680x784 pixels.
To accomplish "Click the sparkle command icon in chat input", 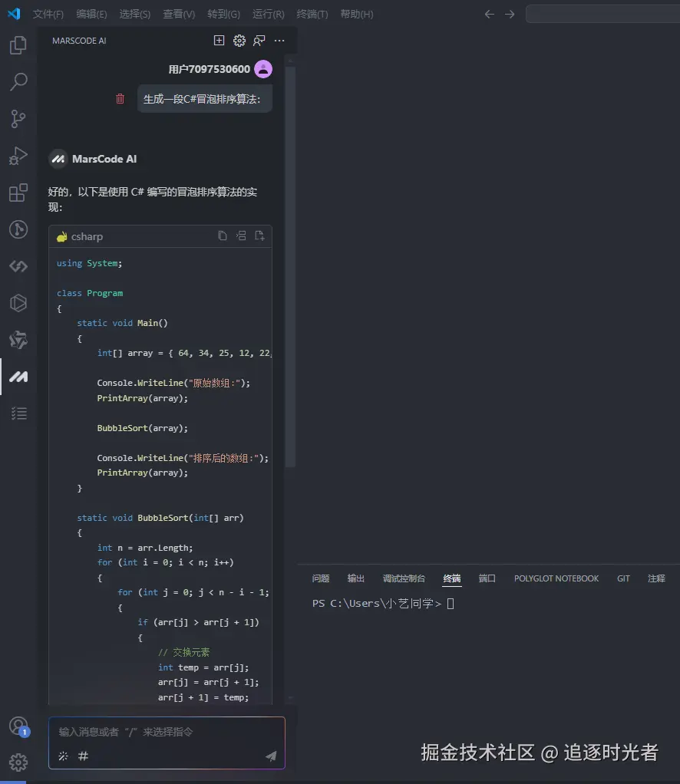I will pyautogui.click(x=63, y=756).
